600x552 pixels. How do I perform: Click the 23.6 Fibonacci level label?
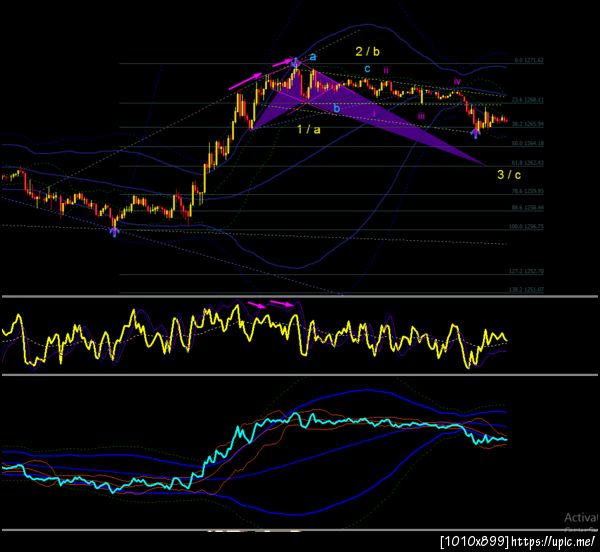point(528,100)
